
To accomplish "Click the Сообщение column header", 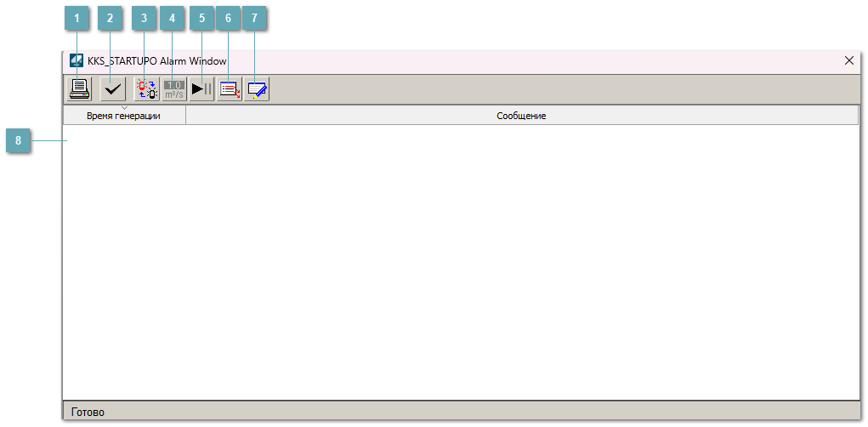I will (x=521, y=116).
